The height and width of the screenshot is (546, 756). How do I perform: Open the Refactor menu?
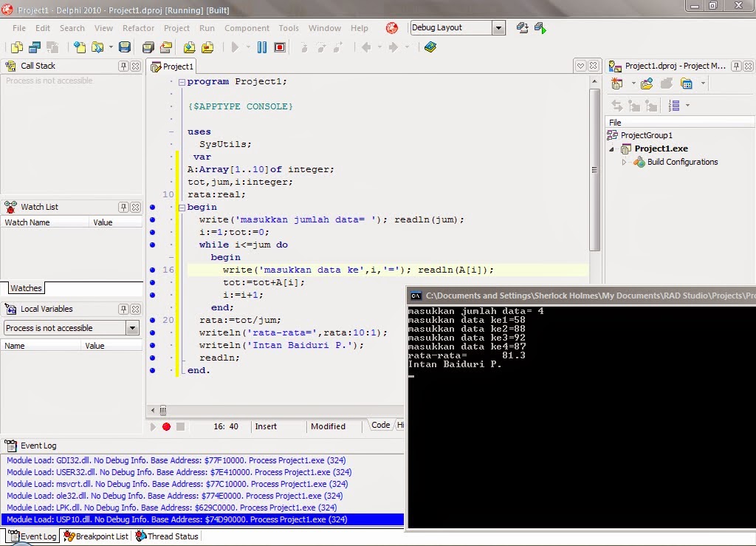pyautogui.click(x=138, y=28)
